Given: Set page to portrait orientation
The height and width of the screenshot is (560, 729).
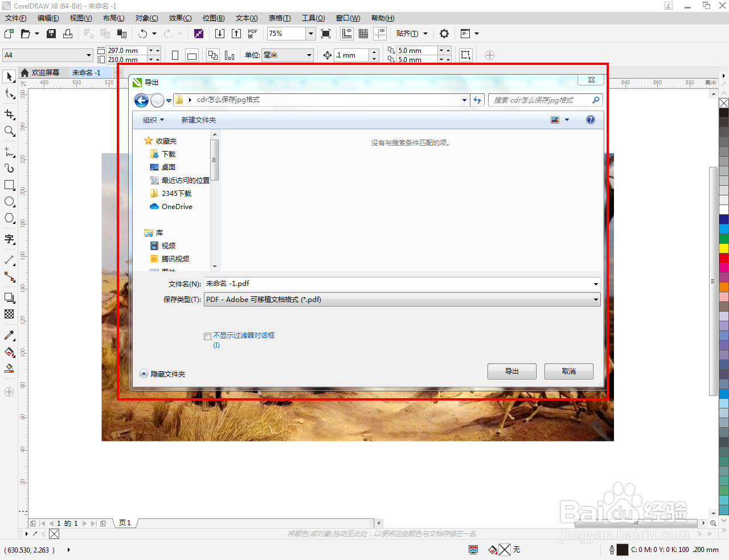Looking at the screenshot, I should 175,55.
